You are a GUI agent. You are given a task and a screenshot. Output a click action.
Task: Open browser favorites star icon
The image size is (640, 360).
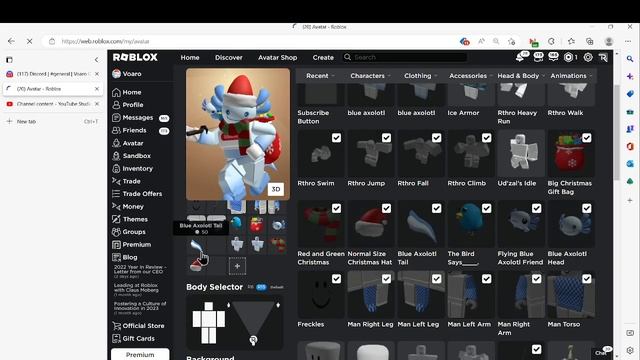point(571,41)
